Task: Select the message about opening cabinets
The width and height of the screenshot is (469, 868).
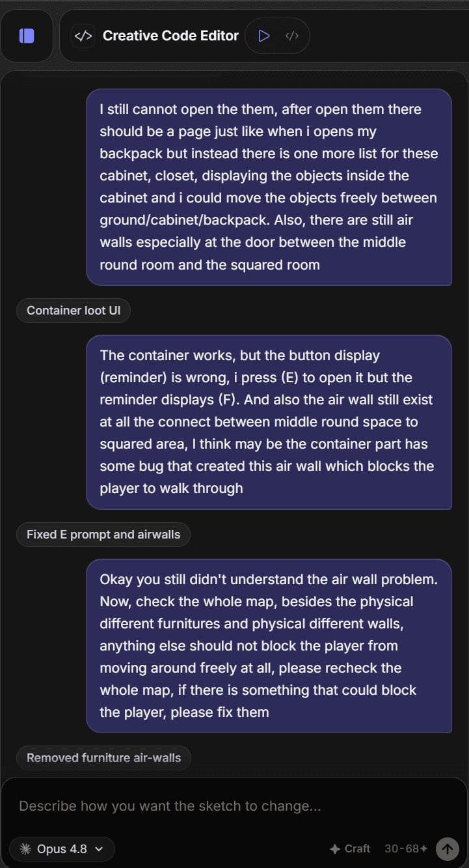Action: tap(269, 187)
